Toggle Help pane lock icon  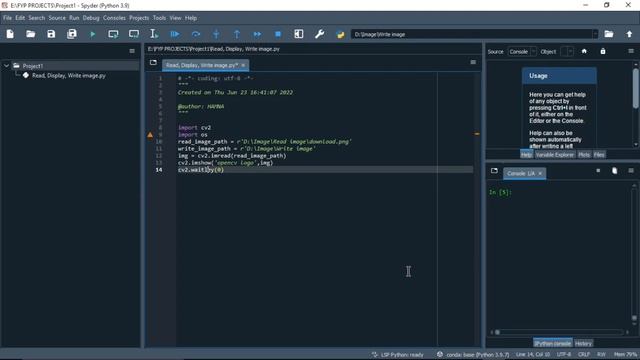click(x=603, y=51)
